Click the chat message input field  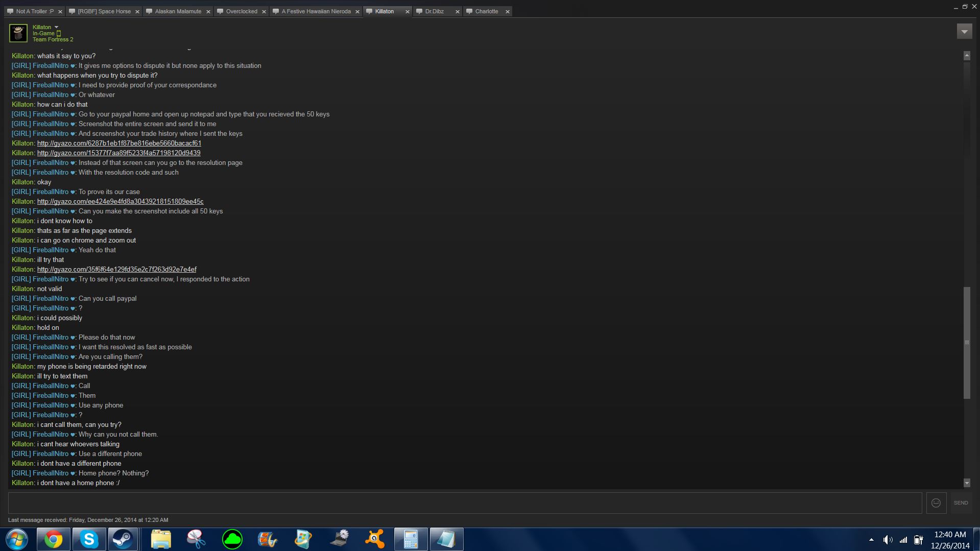coord(465,503)
